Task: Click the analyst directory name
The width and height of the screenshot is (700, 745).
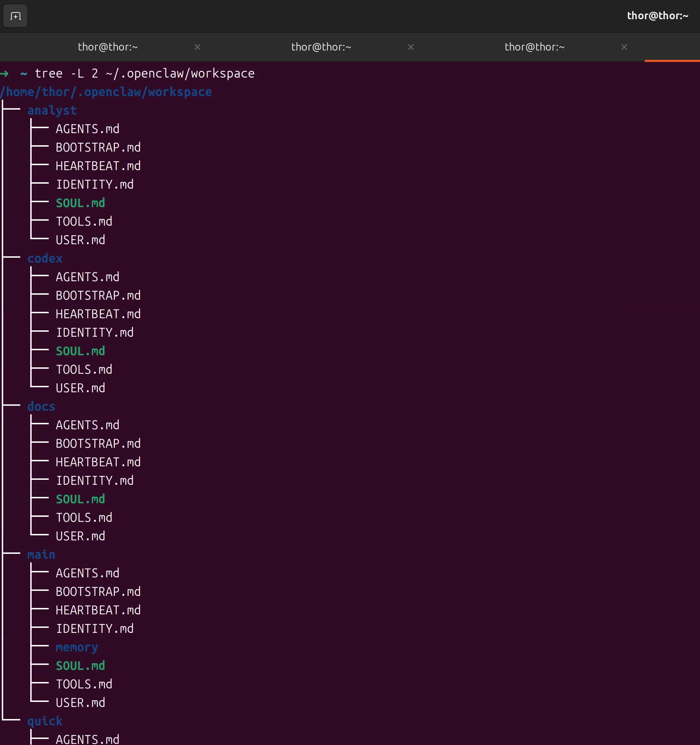Action: [x=52, y=110]
